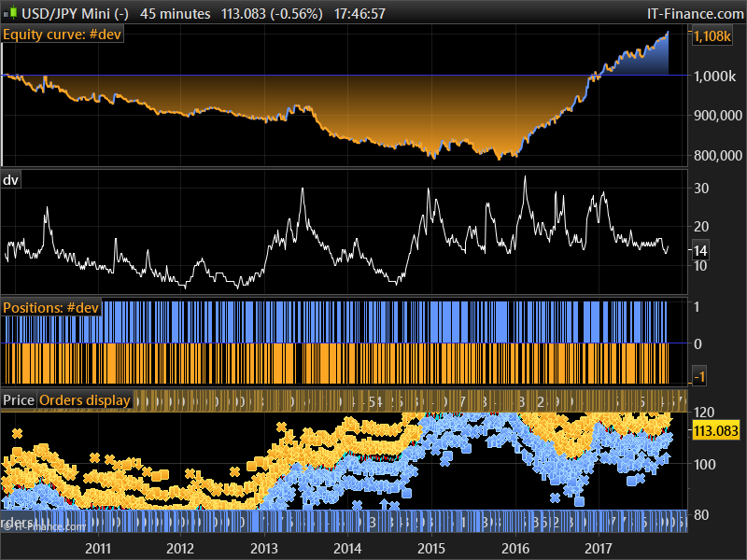
Task: Click the 2011 label on the time axis
Action: point(97,549)
